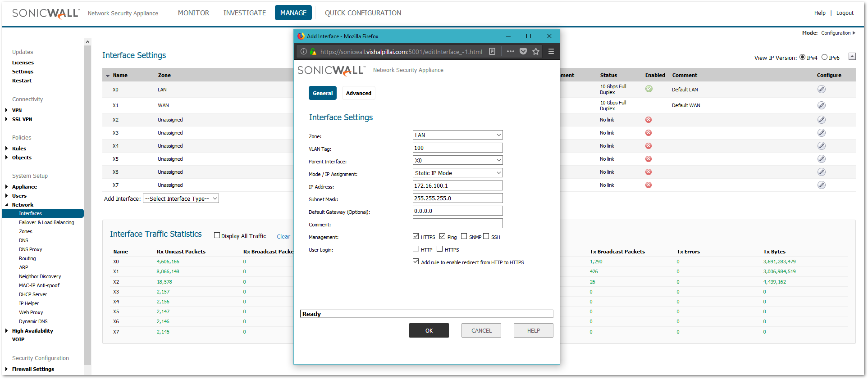The width and height of the screenshot is (868, 379).
Task: Click the X6 red disabled status icon
Action: click(649, 172)
